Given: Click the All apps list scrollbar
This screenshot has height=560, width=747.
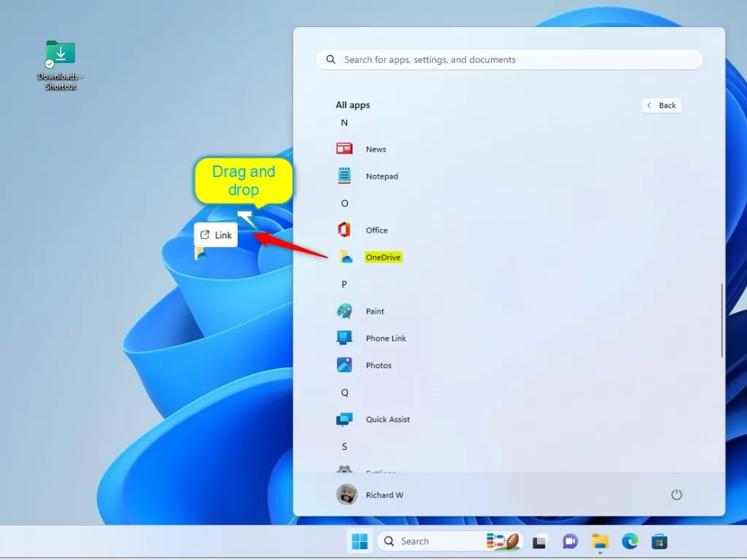Looking at the screenshot, I should click(721, 321).
